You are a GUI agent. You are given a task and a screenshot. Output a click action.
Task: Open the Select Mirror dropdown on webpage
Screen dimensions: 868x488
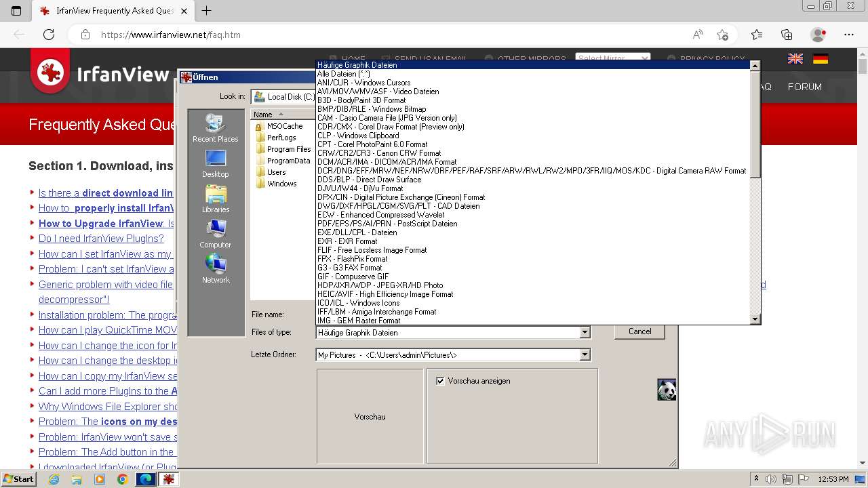click(x=612, y=58)
